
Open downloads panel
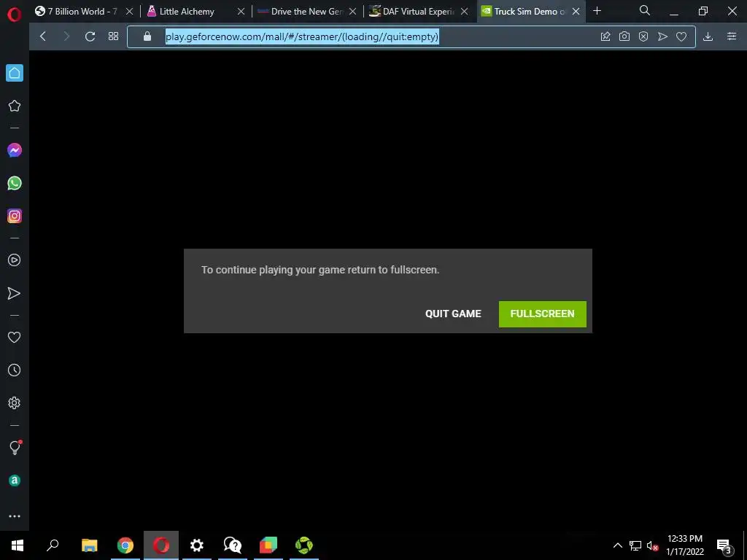click(x=708, y=36)
